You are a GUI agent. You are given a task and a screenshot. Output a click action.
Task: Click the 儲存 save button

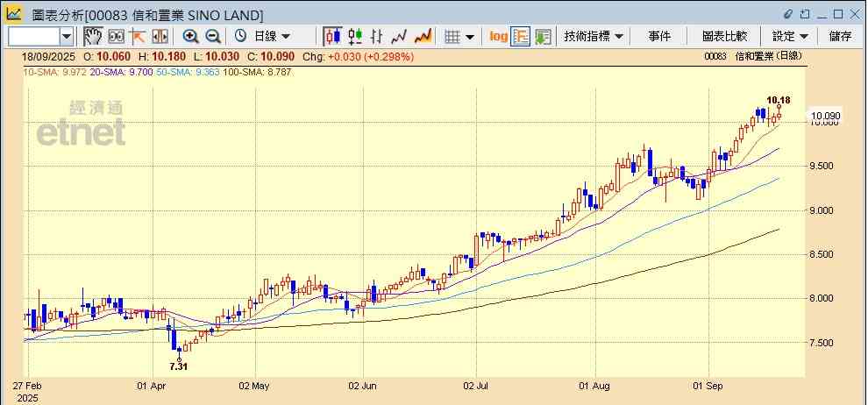[x=840, y=37]
